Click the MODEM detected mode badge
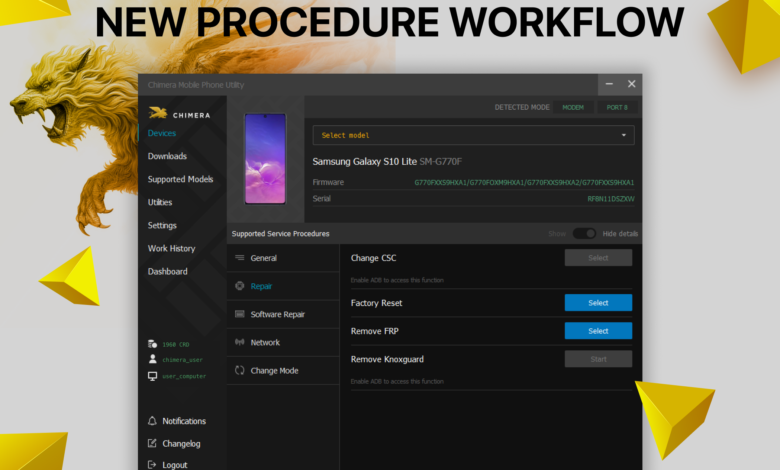This screenshot has width=780, height=470. pyautogui.click(x=572, y=107)
